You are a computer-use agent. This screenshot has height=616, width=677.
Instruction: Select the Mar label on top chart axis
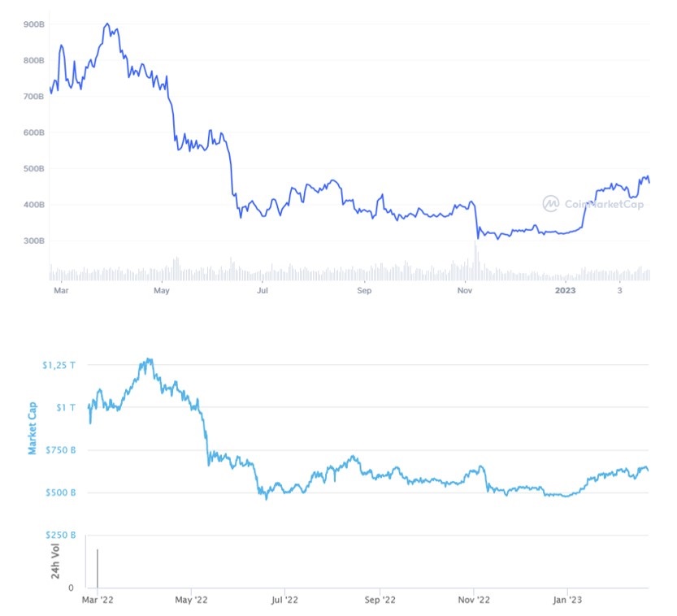tap(58, 290)
